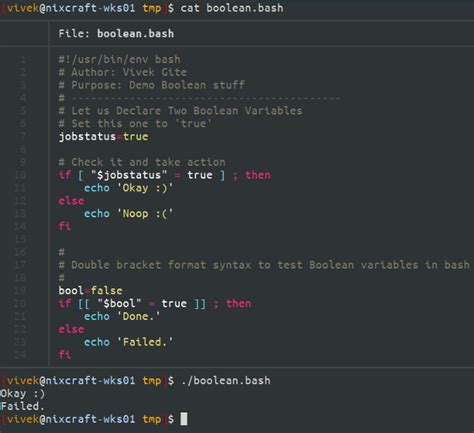Click the echo 'Failed.' line
Image resolution: width=474 pixels, height=433 pixels.
tap(129, 342)
